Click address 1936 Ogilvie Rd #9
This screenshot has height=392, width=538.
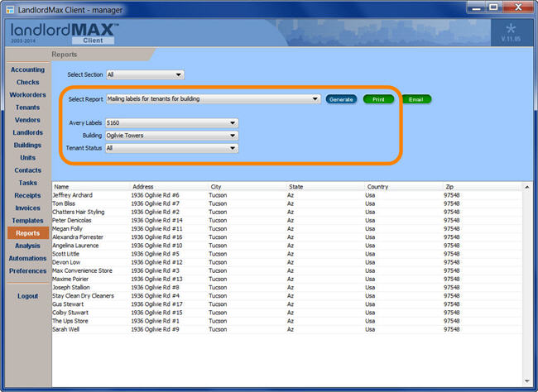[155, 329]
